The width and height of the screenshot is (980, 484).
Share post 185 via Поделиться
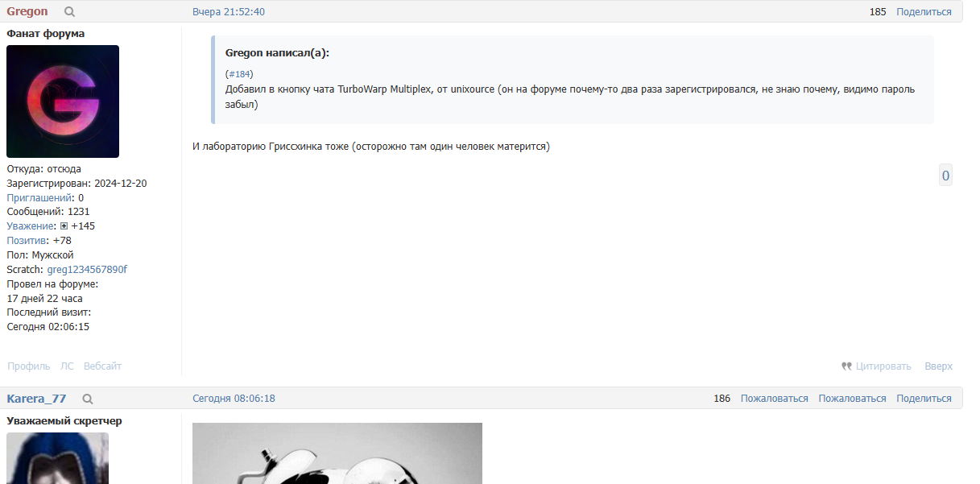[924, 12]
